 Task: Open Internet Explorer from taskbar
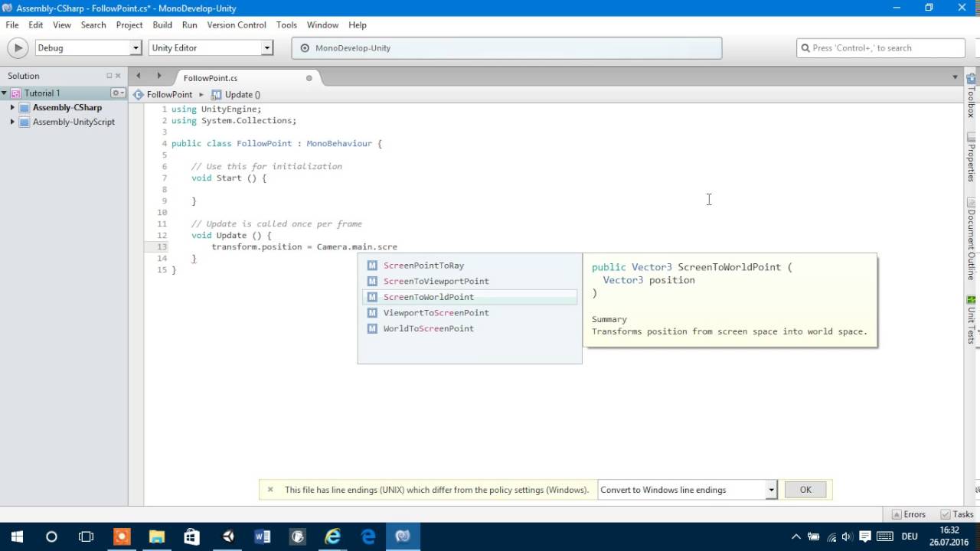click(x=332, y=536)
